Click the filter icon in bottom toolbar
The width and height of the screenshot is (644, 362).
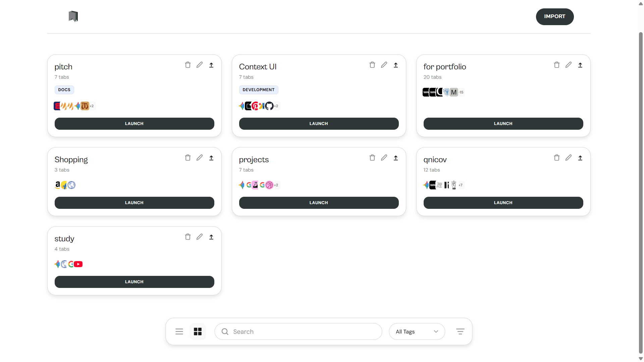pyautogui.click(x=460, y=331)
